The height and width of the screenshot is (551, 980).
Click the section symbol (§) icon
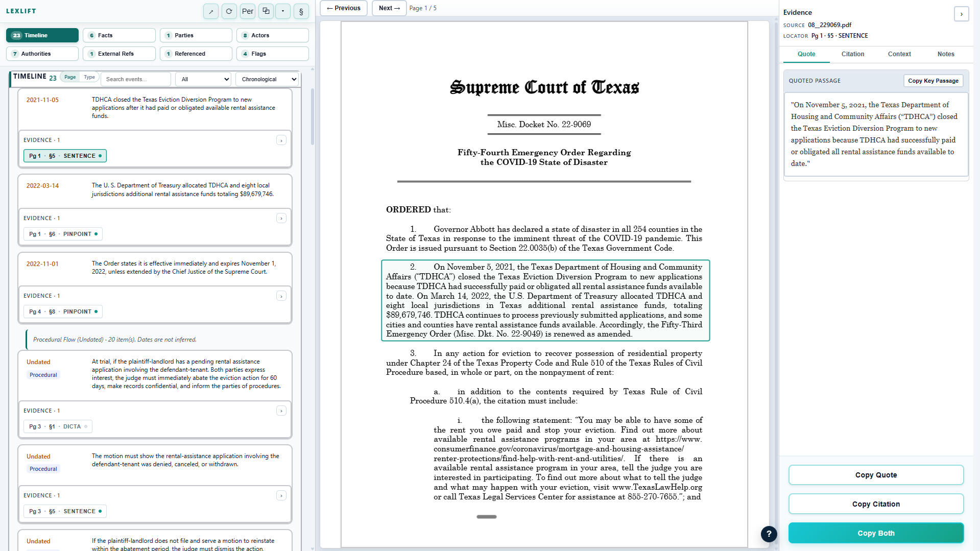(301, 11)
